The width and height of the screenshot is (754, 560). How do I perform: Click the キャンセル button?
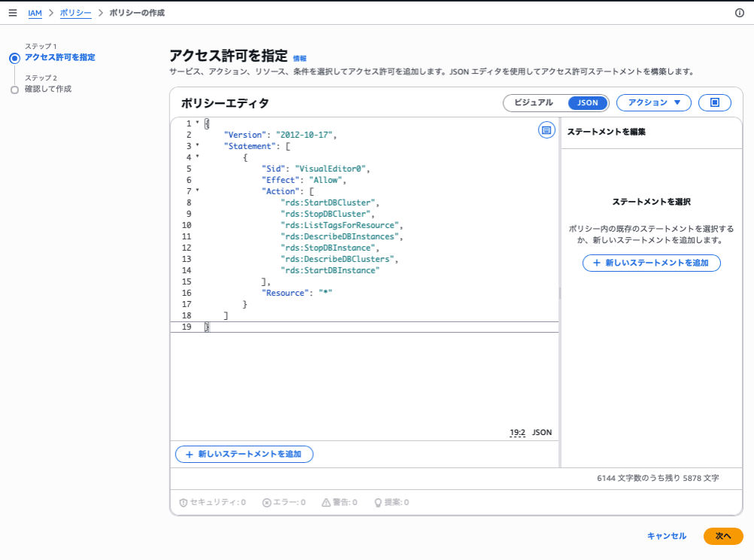point(667,536)
